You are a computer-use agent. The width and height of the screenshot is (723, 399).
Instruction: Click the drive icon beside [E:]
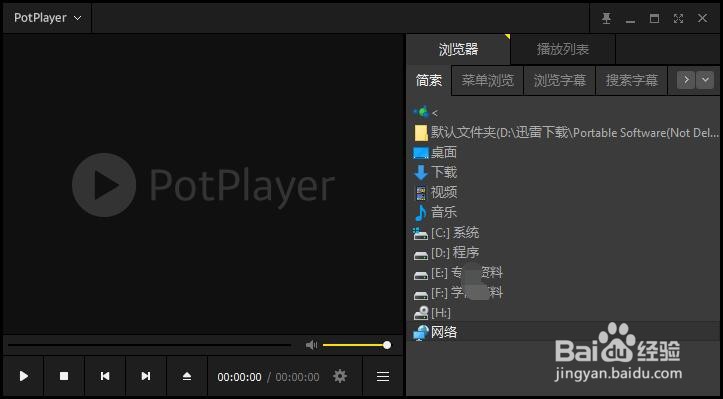[421, 275]
